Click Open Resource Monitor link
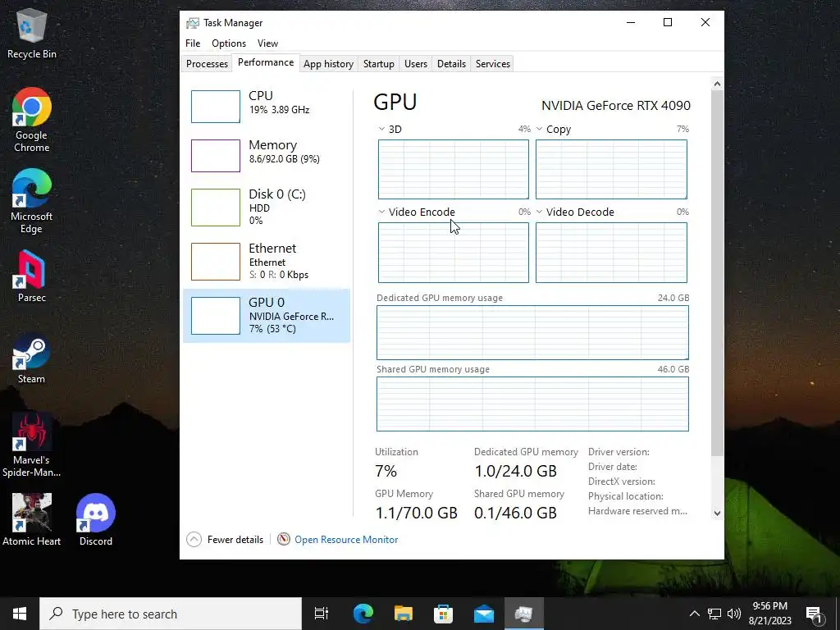 tap(346, 540)
